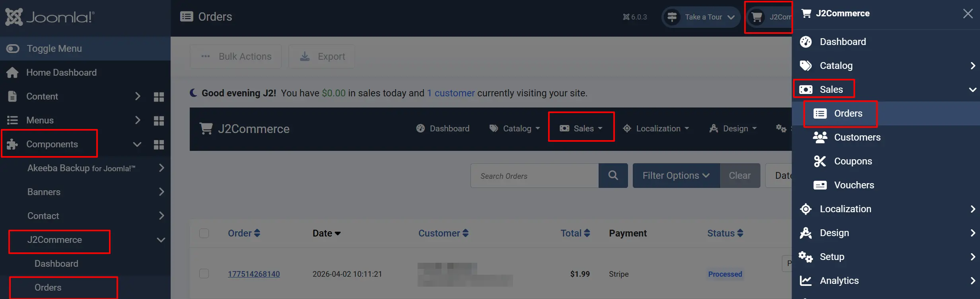Expand Catalog in the side panel

pos(972,66)
